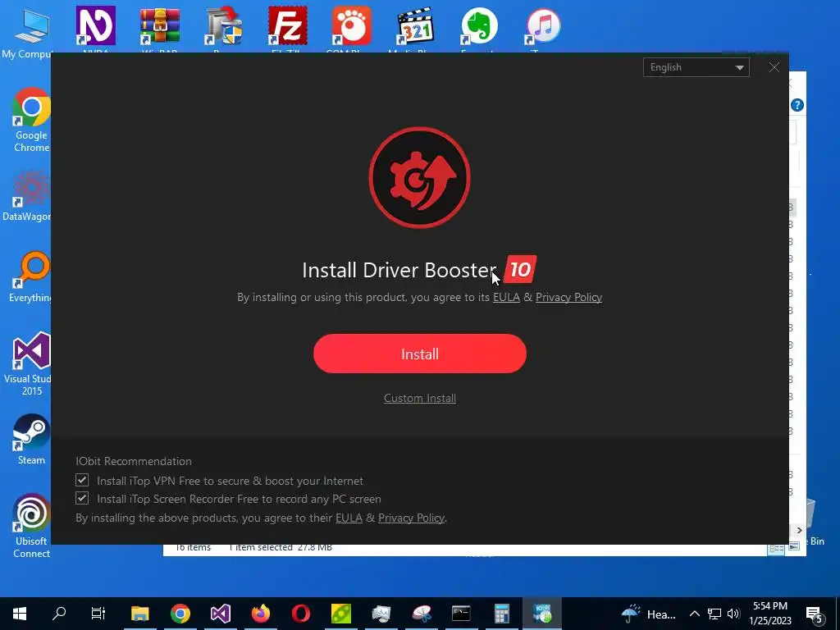Uncheck Install iTop Screen Recorder option
This screenshot has height=630, width=840.
point(82,498)
